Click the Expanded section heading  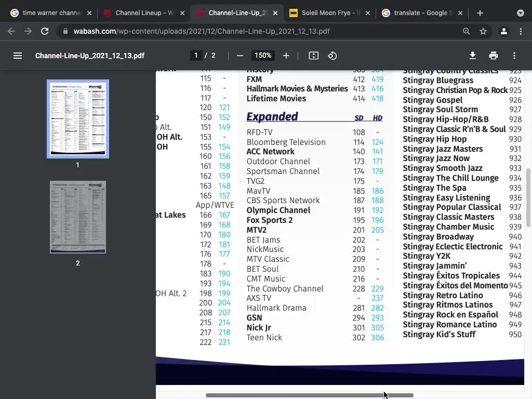pyautogui.click(x=272, y=116)
